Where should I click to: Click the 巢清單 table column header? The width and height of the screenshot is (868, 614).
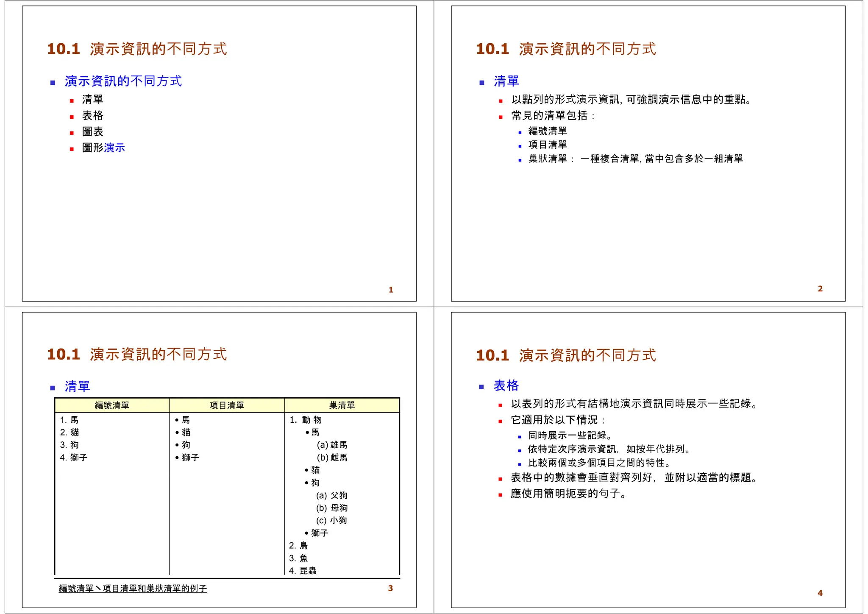(342, 405)
